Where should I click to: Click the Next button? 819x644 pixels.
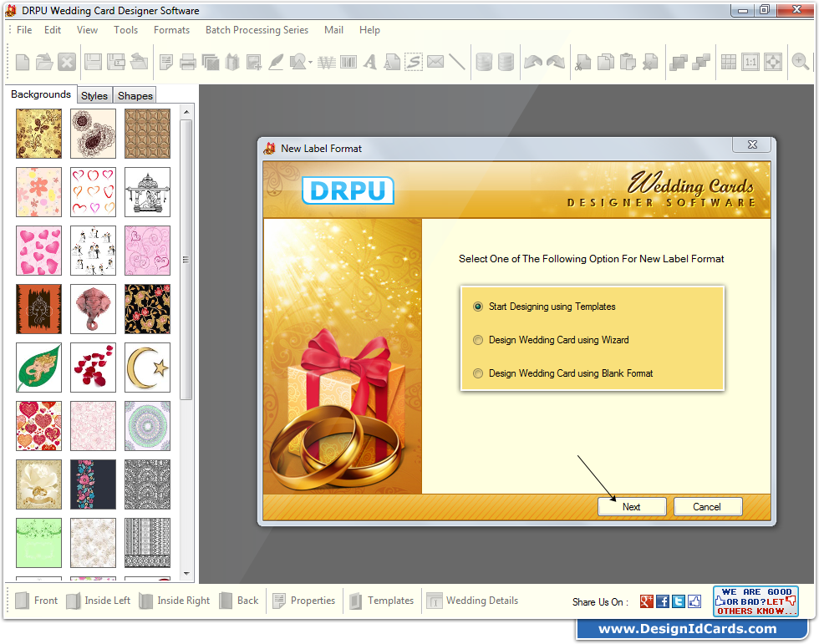pyautogui.click(x=632, y=507)
